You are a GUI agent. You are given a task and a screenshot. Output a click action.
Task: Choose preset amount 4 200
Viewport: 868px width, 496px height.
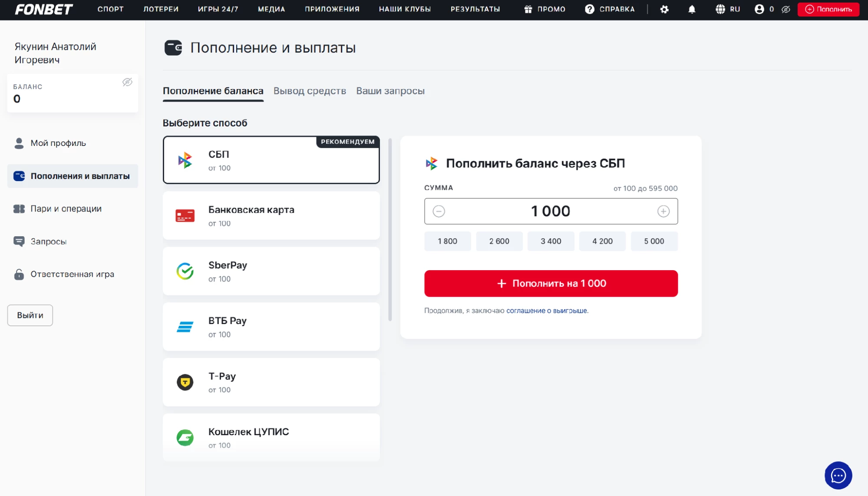tap(602, 241)
